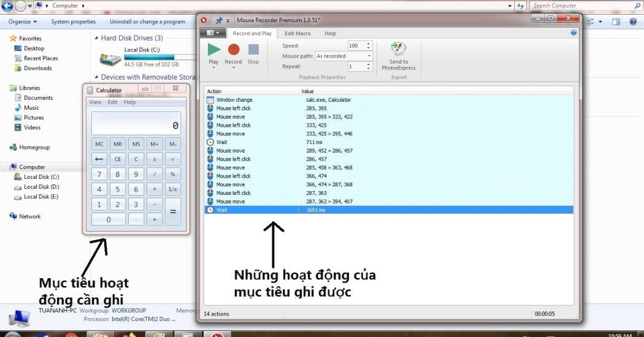Collapse Hard Disk Drives group

pos(96,38)
